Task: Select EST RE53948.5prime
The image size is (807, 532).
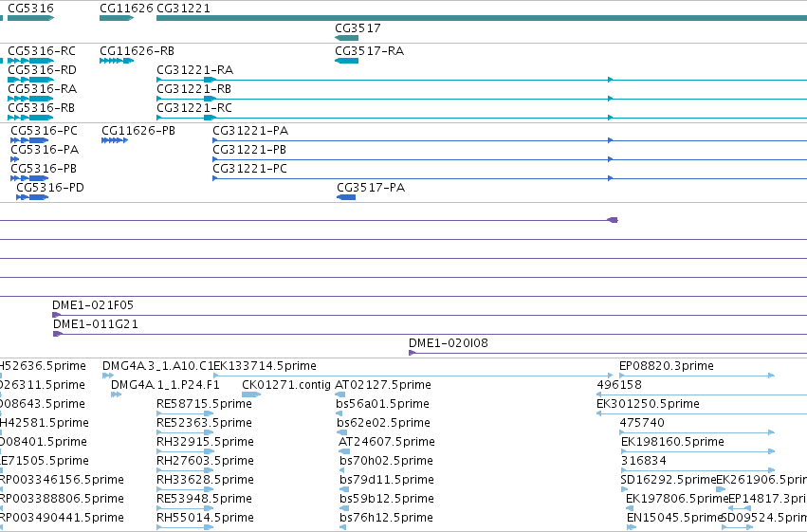Action: [x=204, y=499]
